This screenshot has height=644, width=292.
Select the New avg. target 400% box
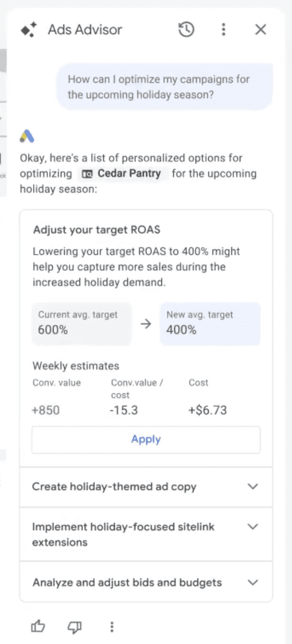pos(210,323)
